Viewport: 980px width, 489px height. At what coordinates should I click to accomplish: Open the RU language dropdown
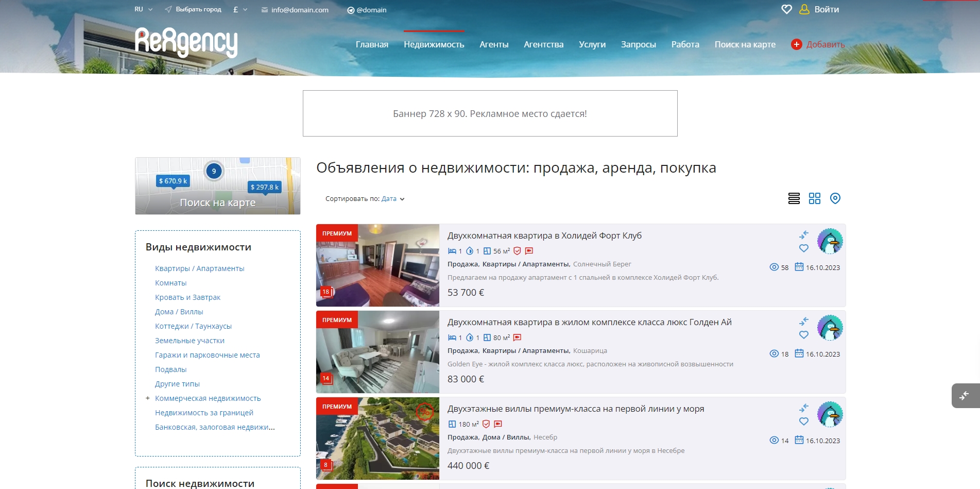tap(143, 9)
